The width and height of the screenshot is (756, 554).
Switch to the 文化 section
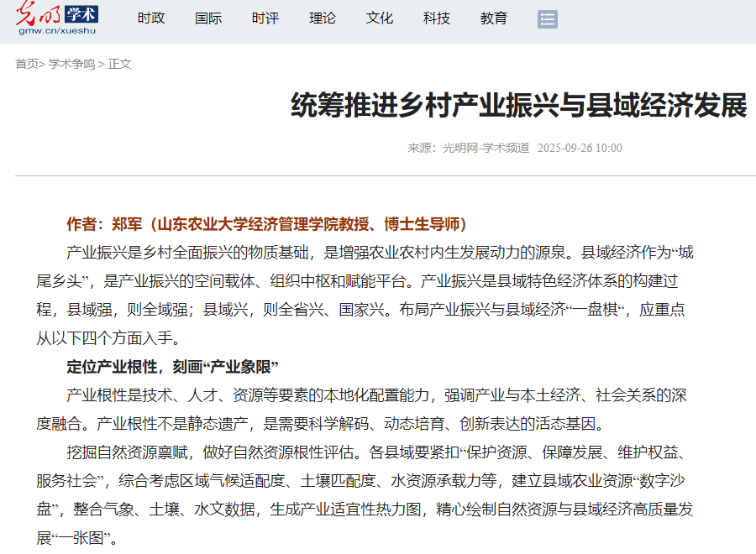click(380, 18)
